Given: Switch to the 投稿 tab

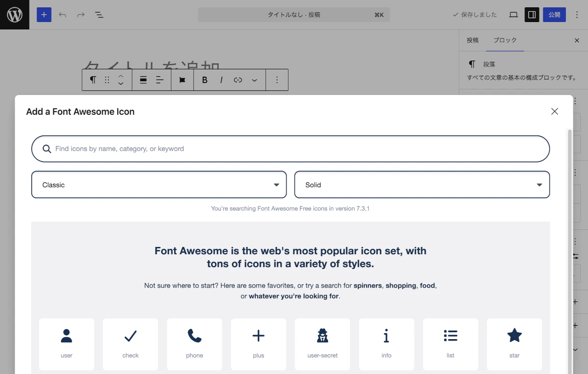Looking at the screenshot, I should click(x=473, y=40).
